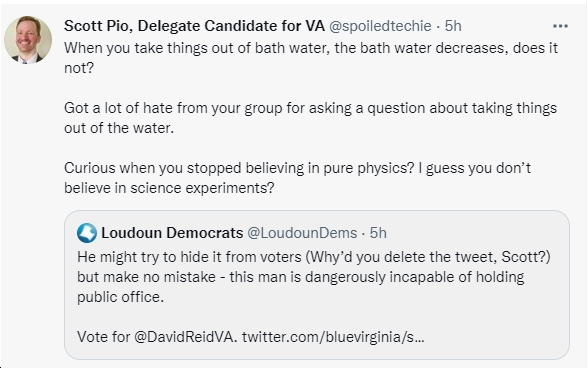Click the bath water decreases sentence
Screen dimensions: 588x368
coord(311,58)
